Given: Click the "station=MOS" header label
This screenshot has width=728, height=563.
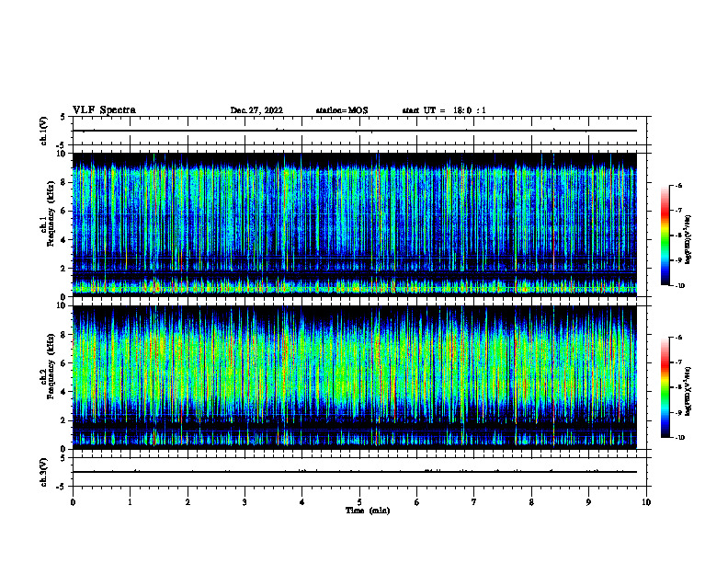Looking at the screenshot, I should pyautogui.click(x=342, y=110).
